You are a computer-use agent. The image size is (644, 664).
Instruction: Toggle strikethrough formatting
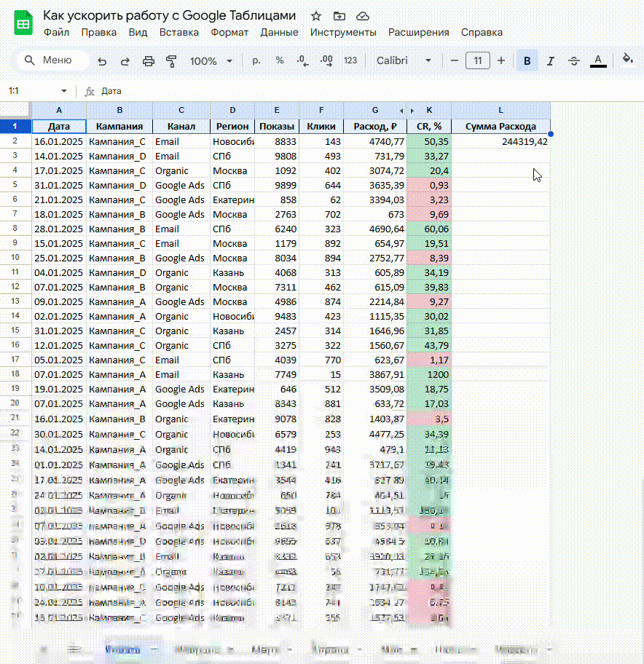[x=574, y=61]
